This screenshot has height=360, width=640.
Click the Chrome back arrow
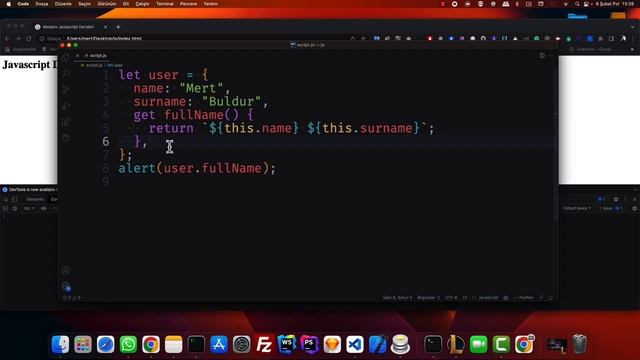pos(7,39)
